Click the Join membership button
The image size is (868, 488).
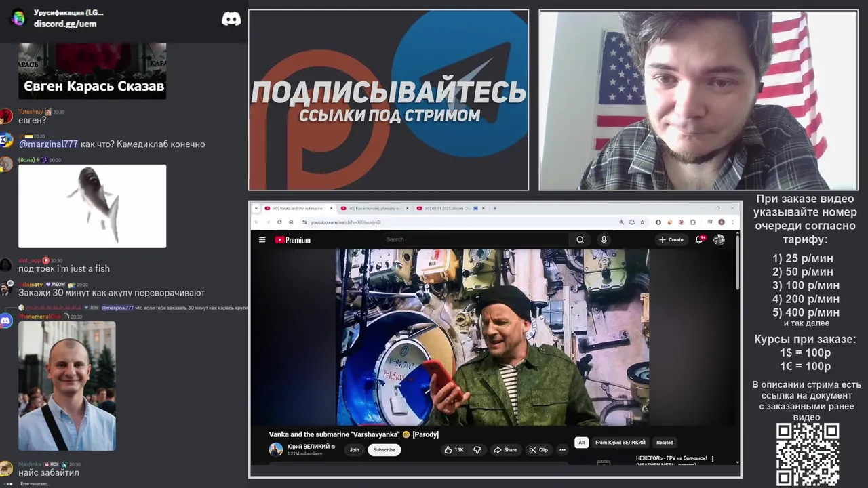pyautogui.click(x=354, y=449)
